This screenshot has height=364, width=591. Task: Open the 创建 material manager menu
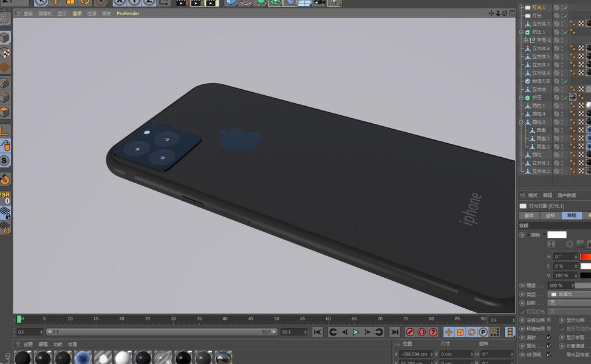[x=29, y=344]
